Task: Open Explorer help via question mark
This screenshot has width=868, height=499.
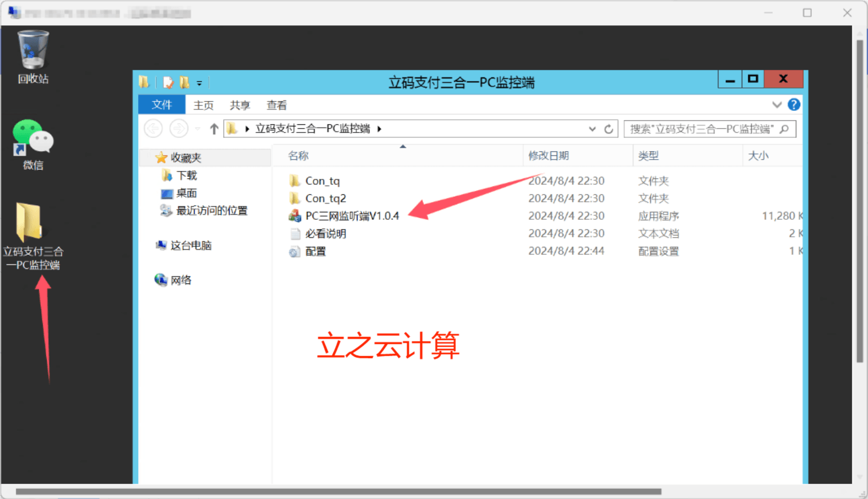Action: 794,104
